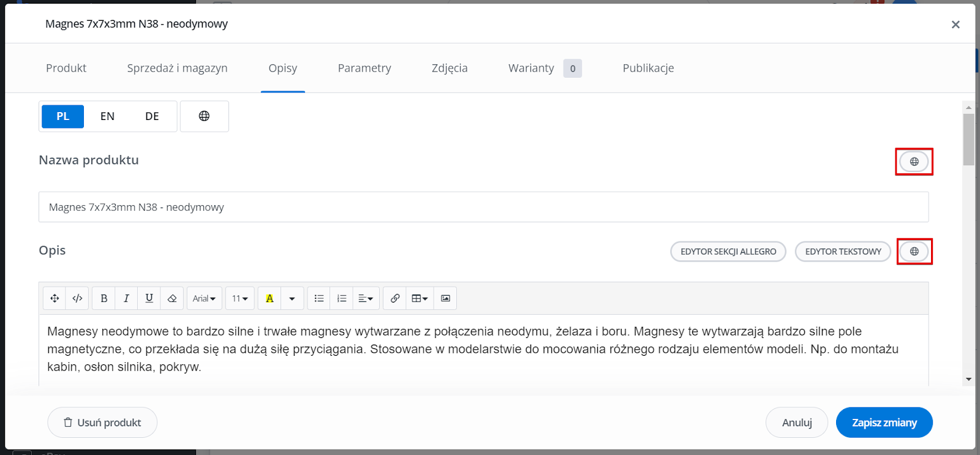This screenshot has width=980, height=455.
Task: Insert image into the description
Action: [445, 298]
